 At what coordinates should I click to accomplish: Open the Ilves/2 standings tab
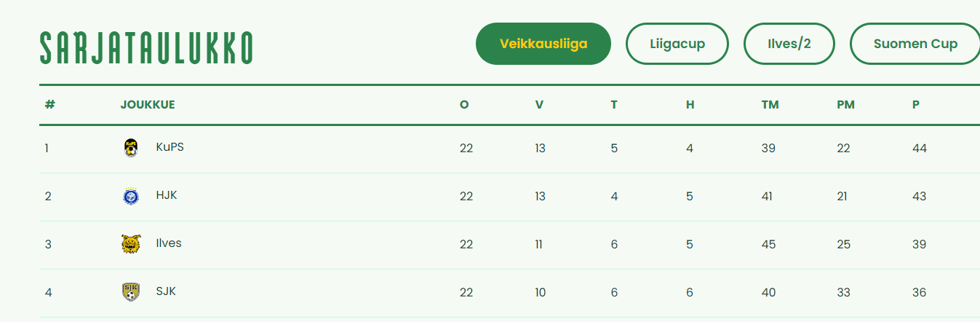[x=789, y=44]
